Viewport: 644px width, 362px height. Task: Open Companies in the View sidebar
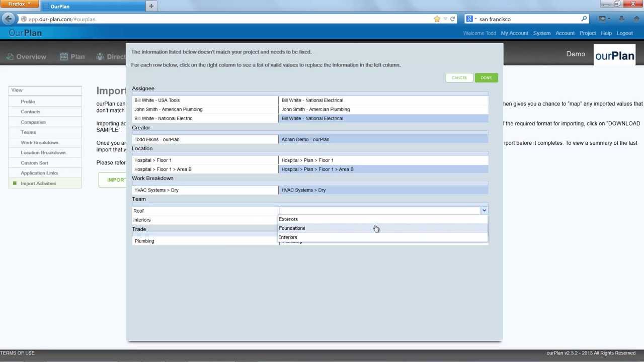point(33,122)
